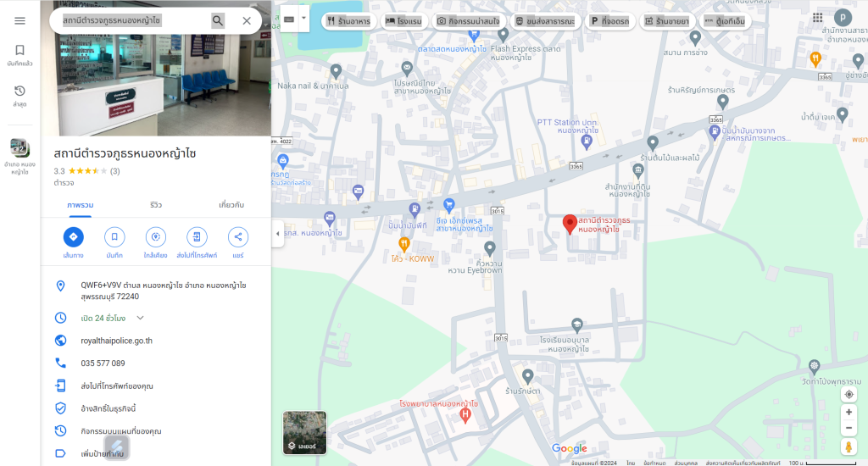The height and width of the screenshot is (466, 868).
Task: Open the keyboard input tool dropdown
Action: coord(303,18)
